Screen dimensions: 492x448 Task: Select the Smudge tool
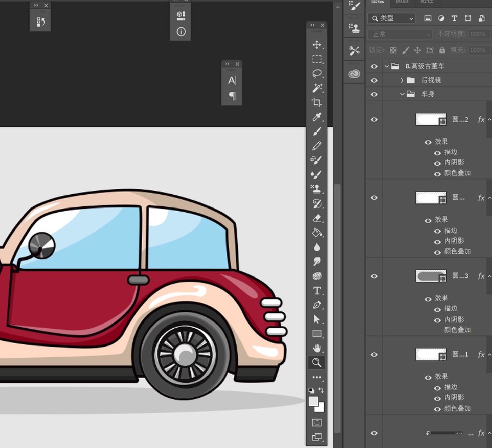[317, 261]
